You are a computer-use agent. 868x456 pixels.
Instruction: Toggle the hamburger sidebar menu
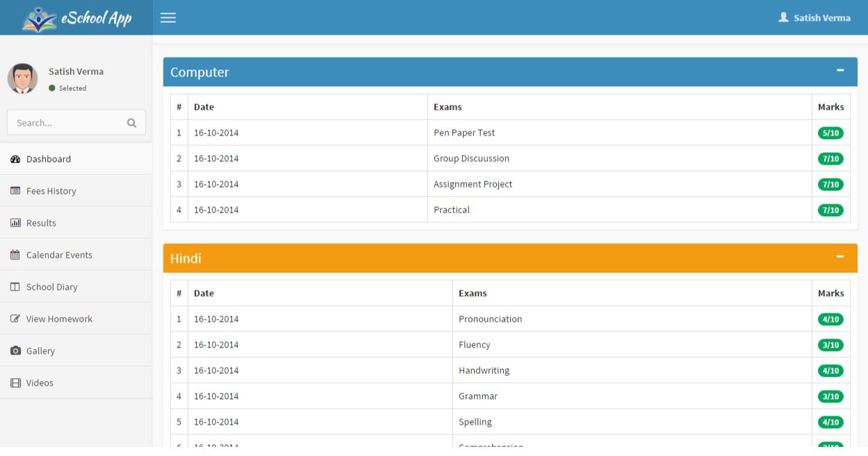click(167, 18)
